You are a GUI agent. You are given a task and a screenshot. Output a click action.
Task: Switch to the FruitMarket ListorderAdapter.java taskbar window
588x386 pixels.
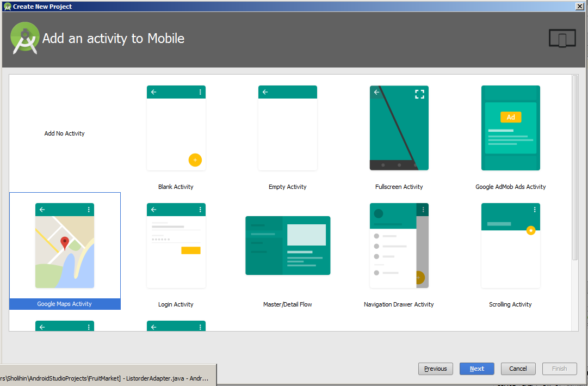(x=108, y=376)
